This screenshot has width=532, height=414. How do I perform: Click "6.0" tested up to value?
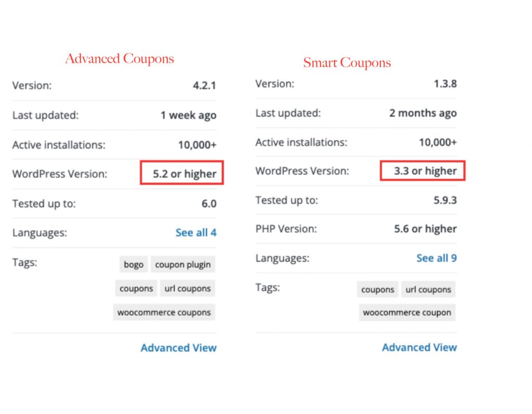[x=209, y=204]
